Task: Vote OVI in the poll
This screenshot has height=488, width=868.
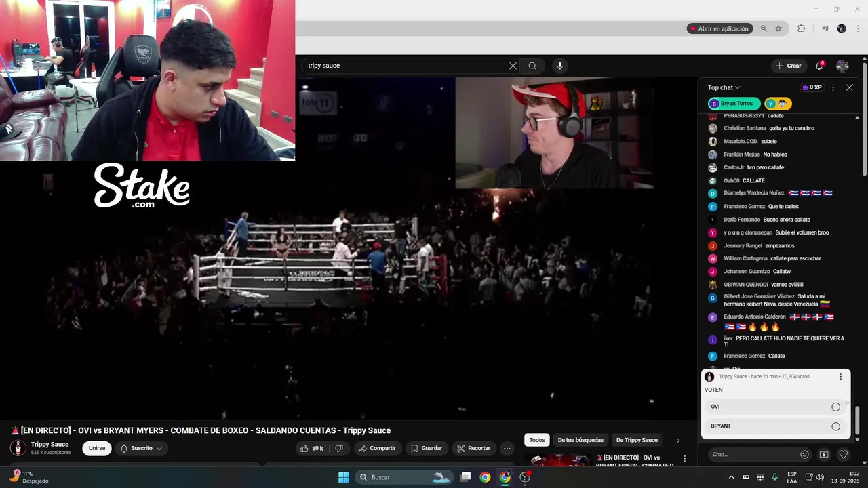Action: pyautogui.click(x=776, y=407)
